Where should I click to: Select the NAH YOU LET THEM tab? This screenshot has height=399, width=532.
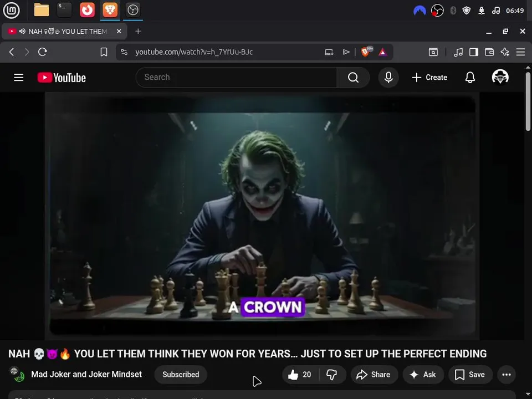pyautogui.click(x=64, y=31)
